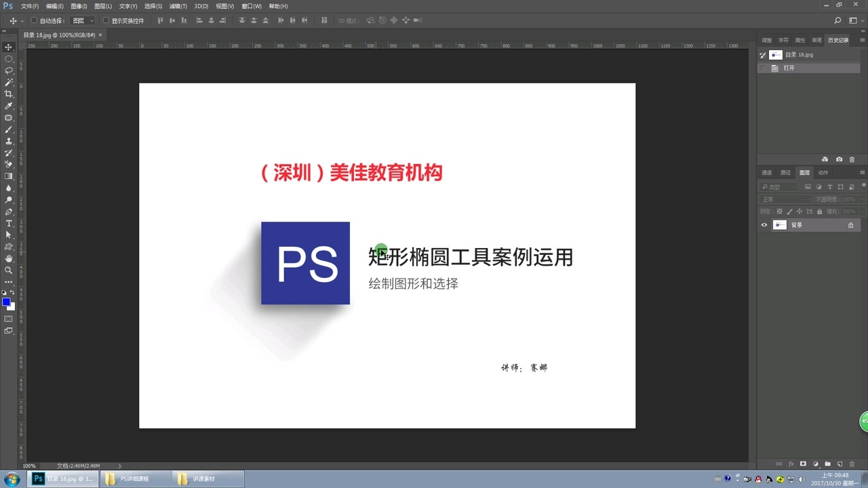Click Delete layer trash icon
This screenshot has width=868, height=488.
(852, 464)
